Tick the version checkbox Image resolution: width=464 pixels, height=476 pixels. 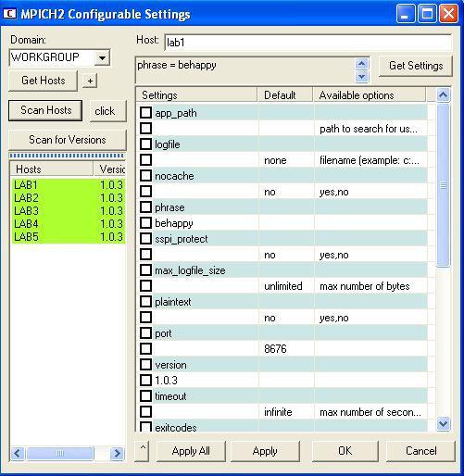coord(145,364)
